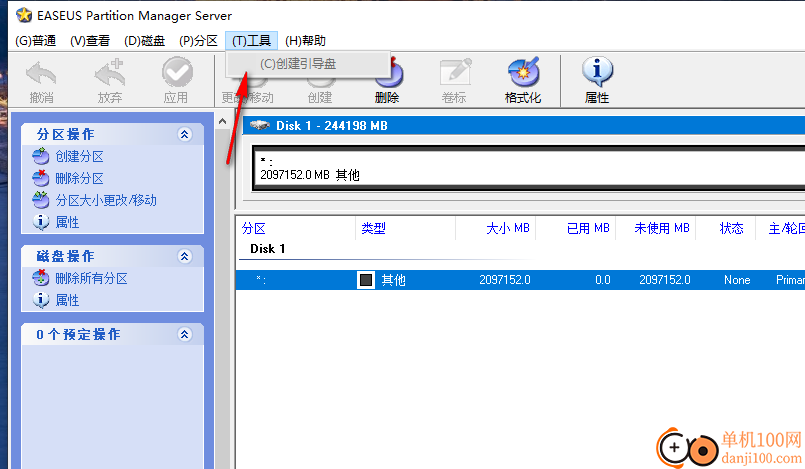Select the 2097152.0 MB 其他 partition block

click(x=529, y=168)
